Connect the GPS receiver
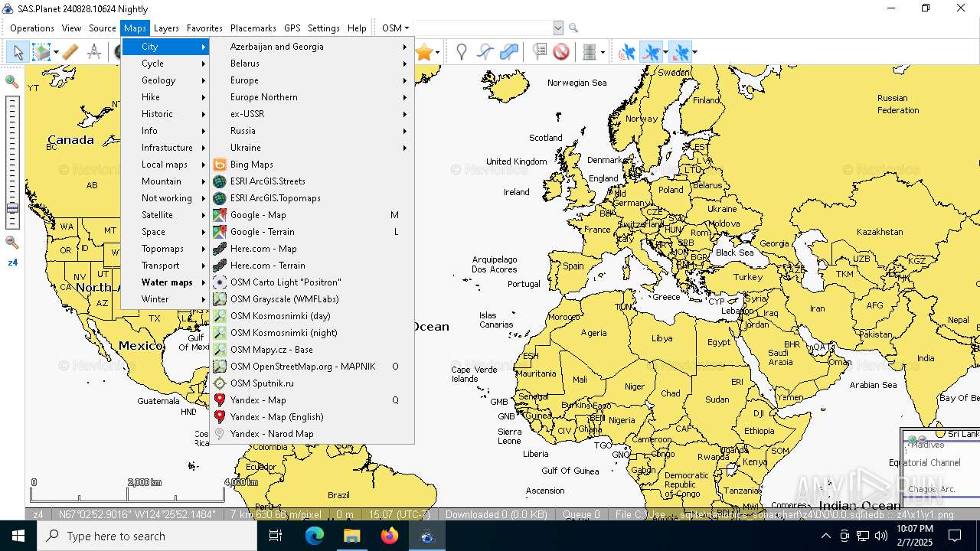Image resolution: width=980 pixels, height=551 pixels. [x=627, y=52]
